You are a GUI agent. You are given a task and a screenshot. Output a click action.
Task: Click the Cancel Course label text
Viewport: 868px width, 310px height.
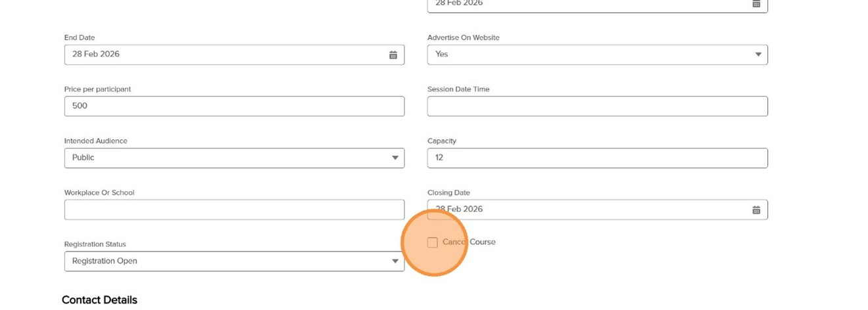coord(469,242)
